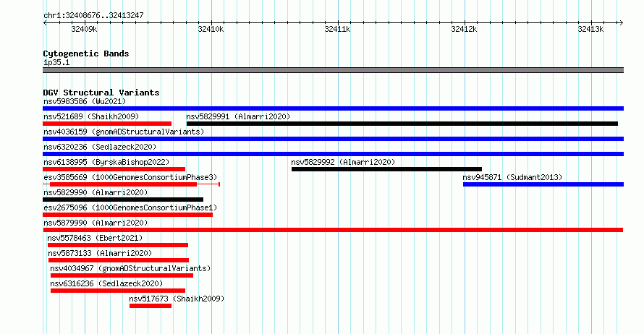Select the red nsv5578463 variant bar
This screenshot has height=334, width=644.
[x=118, y=245]
